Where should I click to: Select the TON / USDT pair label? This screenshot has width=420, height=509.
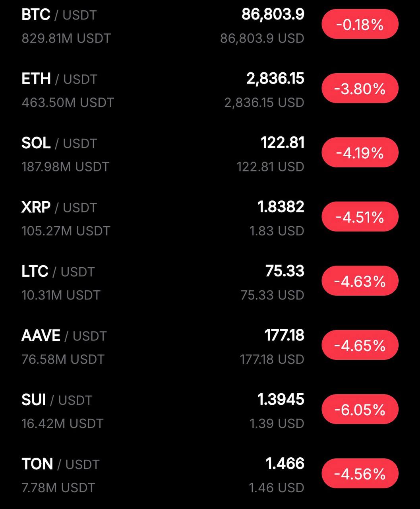pos(60,464)
